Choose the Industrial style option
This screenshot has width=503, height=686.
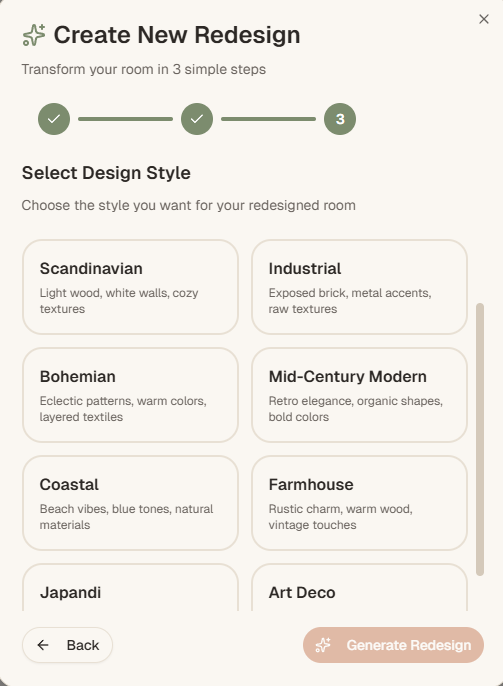(x=360, y=287)
